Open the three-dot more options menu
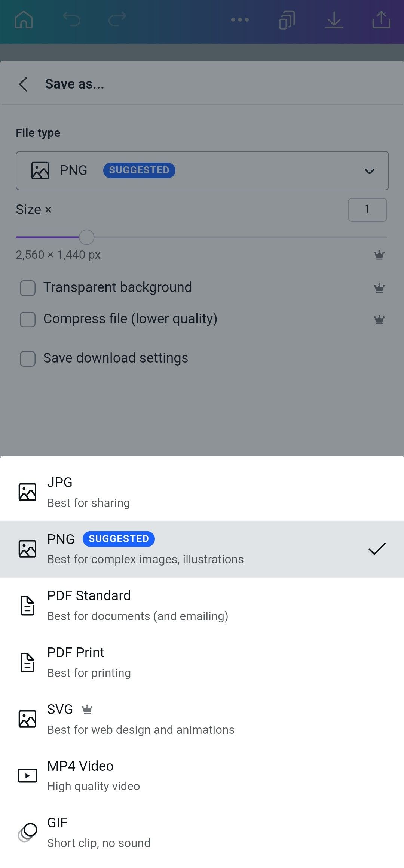The width and height of the screenshot is (404, 868). pyautogui.click(x=240, y=20)
